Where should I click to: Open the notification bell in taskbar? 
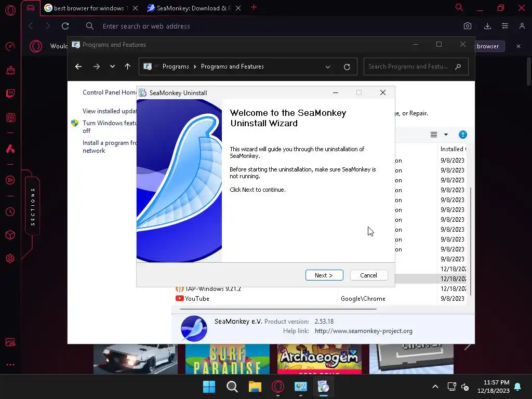518,387
